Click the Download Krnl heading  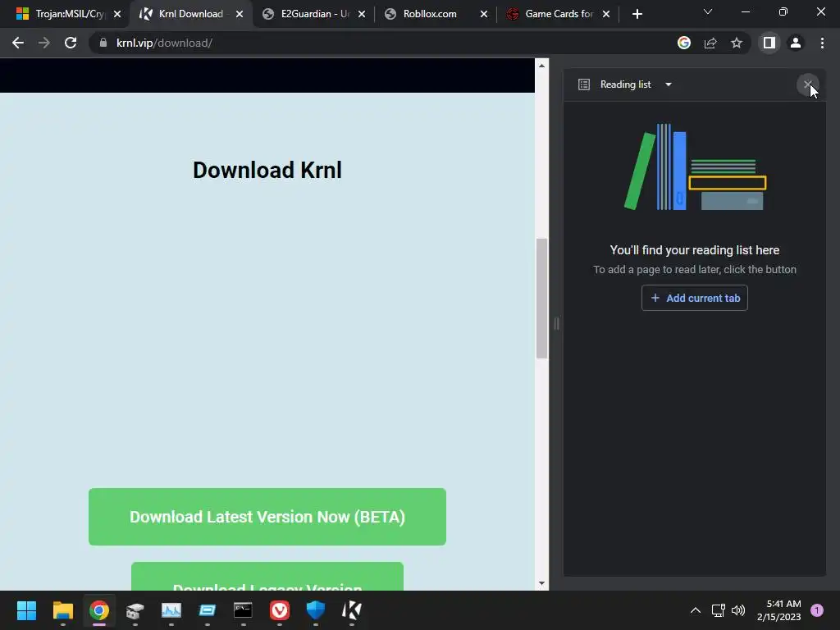coord(267,171)
